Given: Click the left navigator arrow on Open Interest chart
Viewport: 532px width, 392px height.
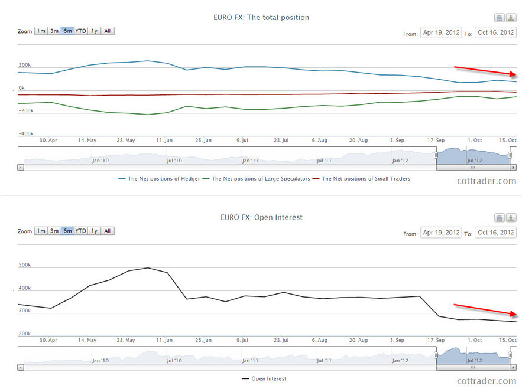Looking at the screenshot, I should pos(20,368).
